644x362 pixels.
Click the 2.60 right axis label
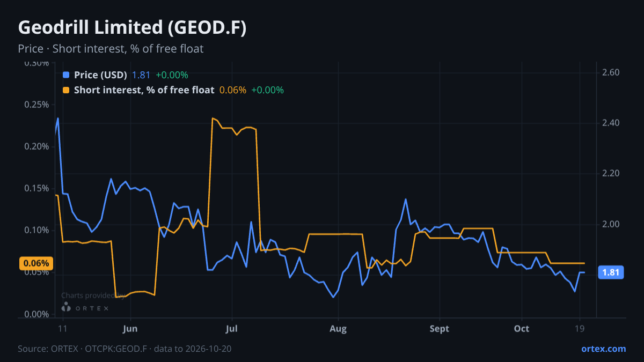pos(611,72)
